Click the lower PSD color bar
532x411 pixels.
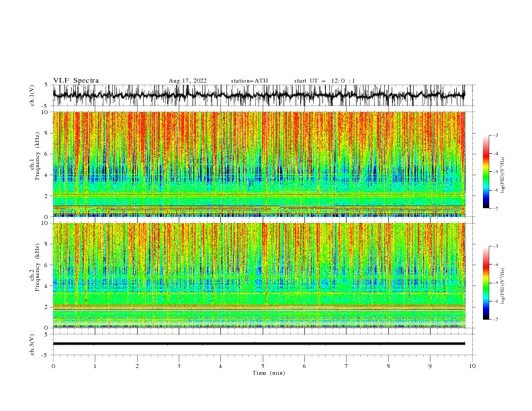486,283
